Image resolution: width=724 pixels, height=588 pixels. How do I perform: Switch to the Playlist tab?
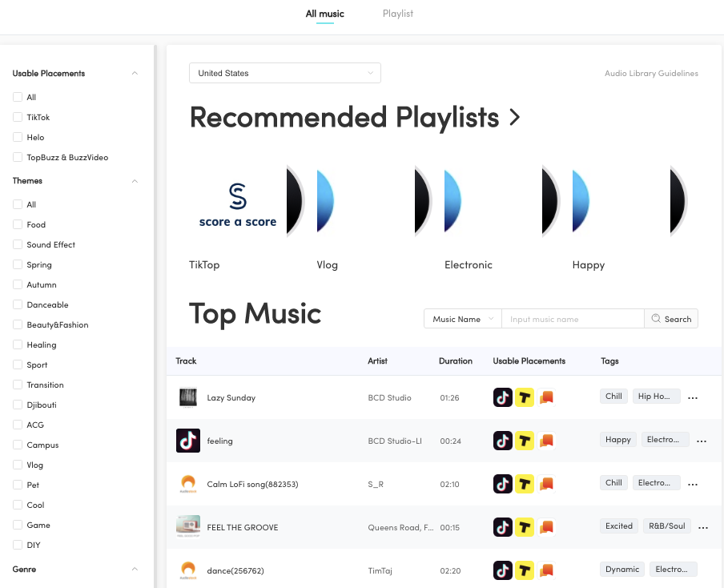click(398, 14)
